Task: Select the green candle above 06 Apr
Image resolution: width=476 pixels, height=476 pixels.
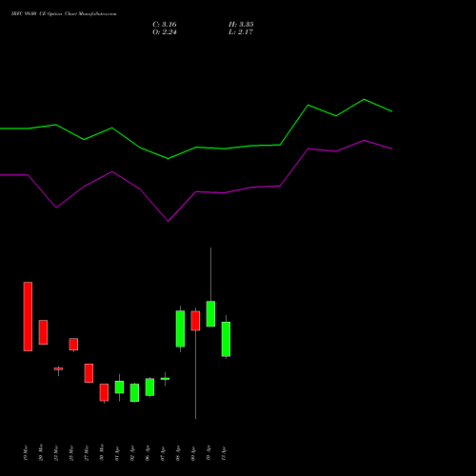Action: point(149,387)
